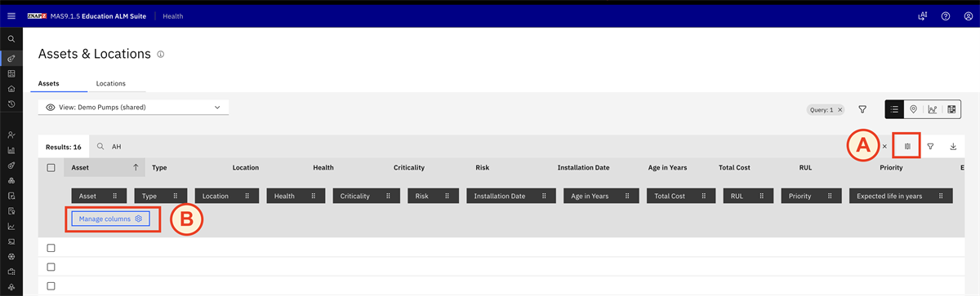
Task: Check the select-all checkbox in table header
Action: (x=51, y=167)
